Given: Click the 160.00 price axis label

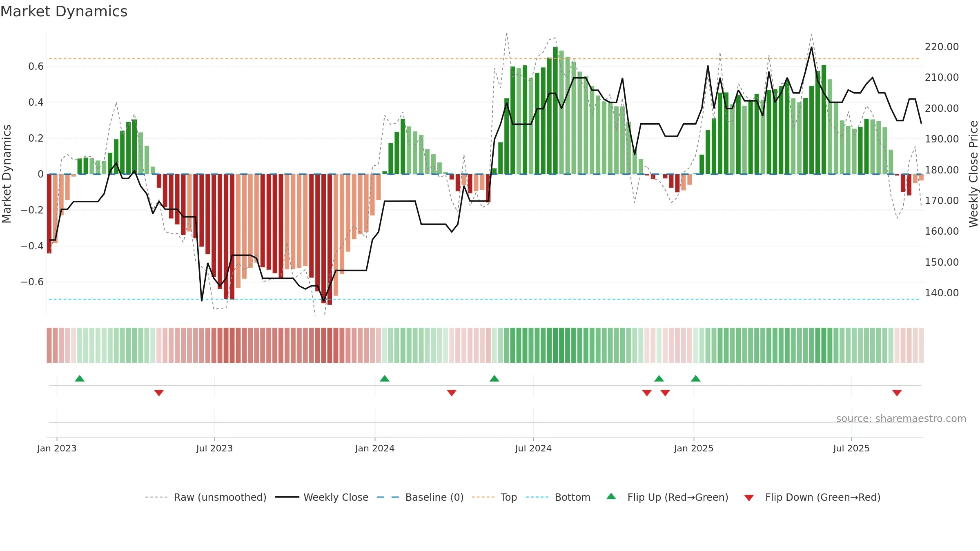Looking at the screenshot, I should 942,231.
